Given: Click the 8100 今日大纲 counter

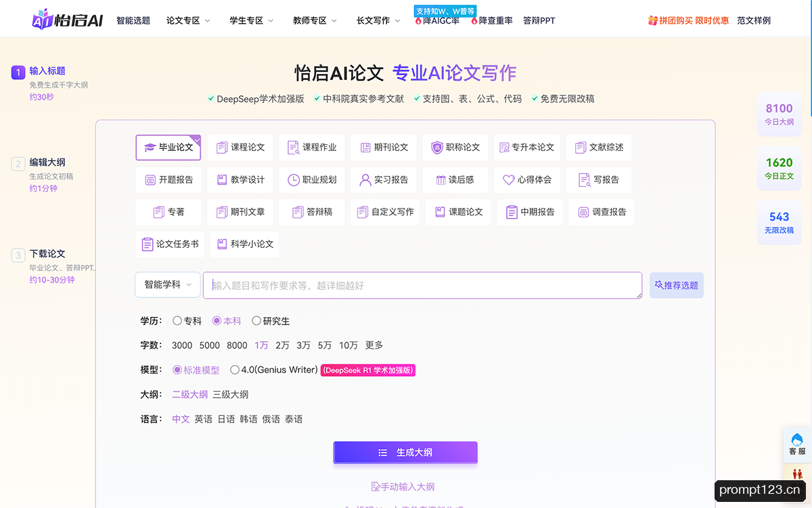Looking at the screenshot, I should [779, 114].
